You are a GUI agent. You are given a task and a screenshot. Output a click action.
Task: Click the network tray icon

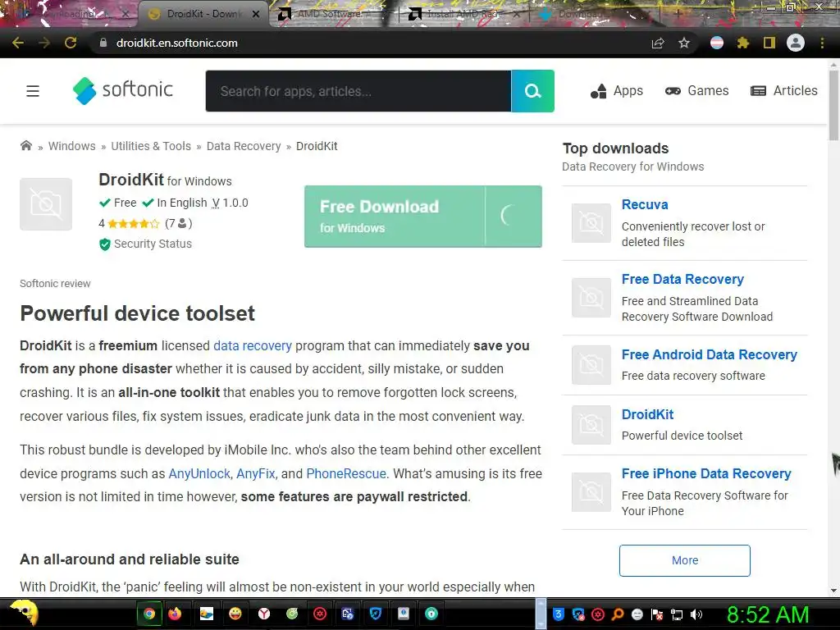pos(677,614)
